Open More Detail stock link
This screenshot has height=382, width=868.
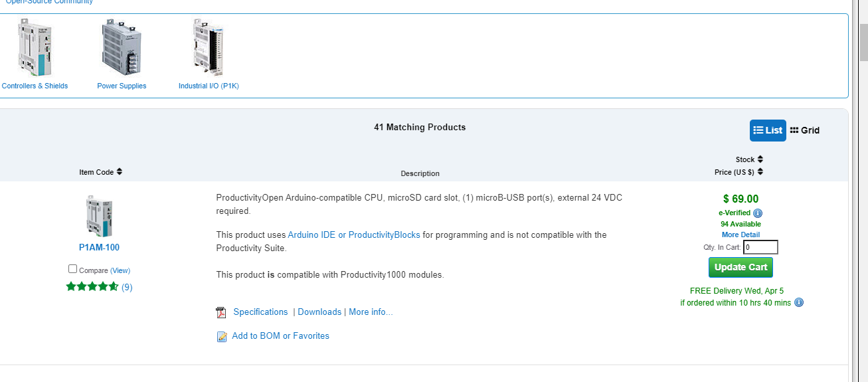pyautogui.click(x=740, y=235)
